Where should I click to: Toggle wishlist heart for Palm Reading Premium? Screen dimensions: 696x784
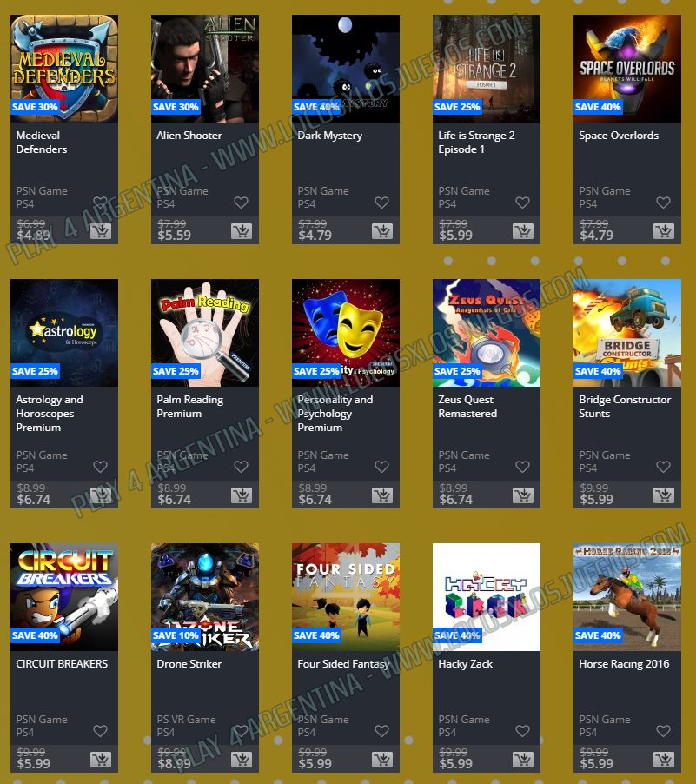(x=241, y=467)
